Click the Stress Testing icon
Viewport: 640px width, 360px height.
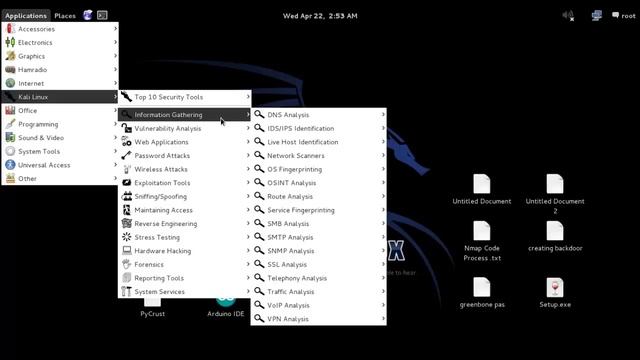(127, 237)
